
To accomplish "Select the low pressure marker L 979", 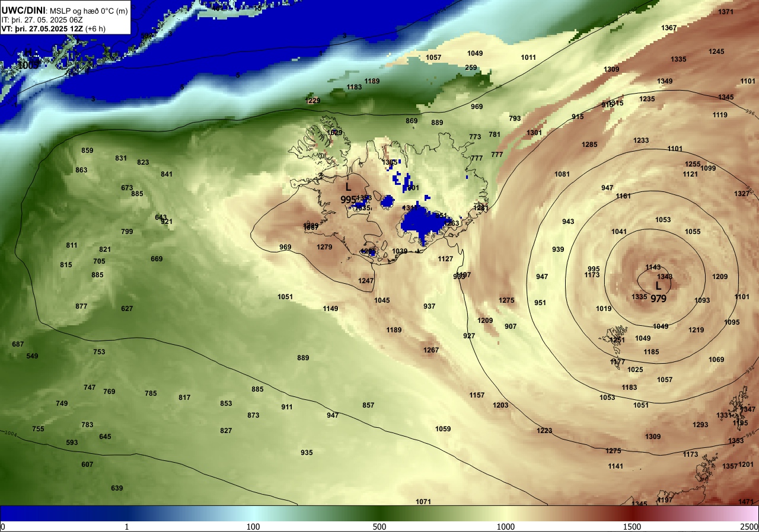I will 658,292.
